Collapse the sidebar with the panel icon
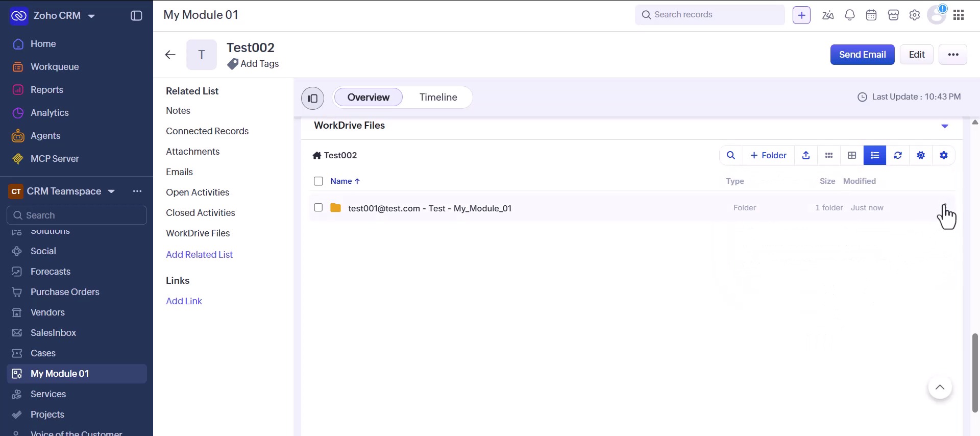Viewport: 980px width, 436px height. [x=136, y=16]
